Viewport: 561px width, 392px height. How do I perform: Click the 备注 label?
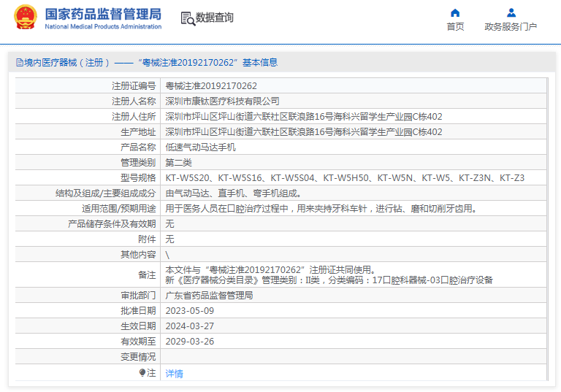pos(147,275)
